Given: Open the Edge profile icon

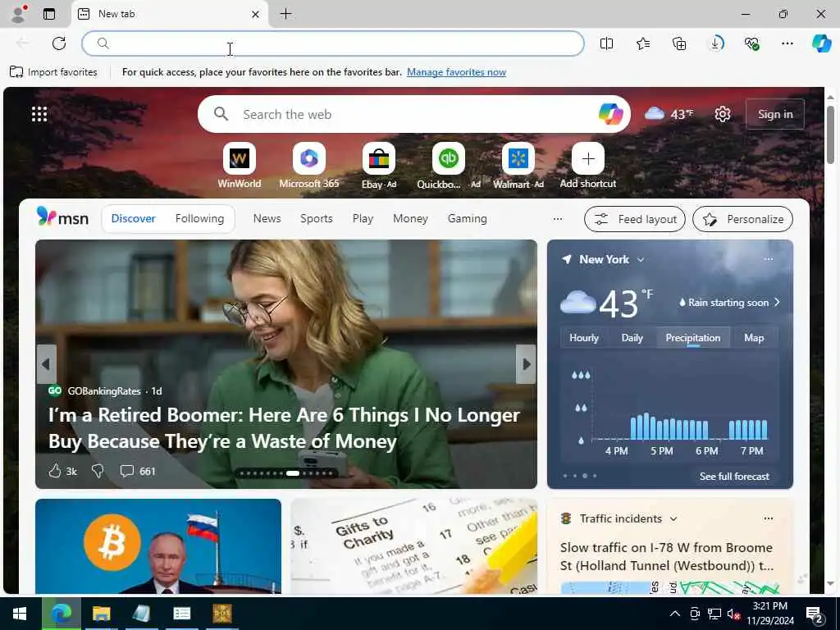Looking at the screenshot, I should coord(19,14).
